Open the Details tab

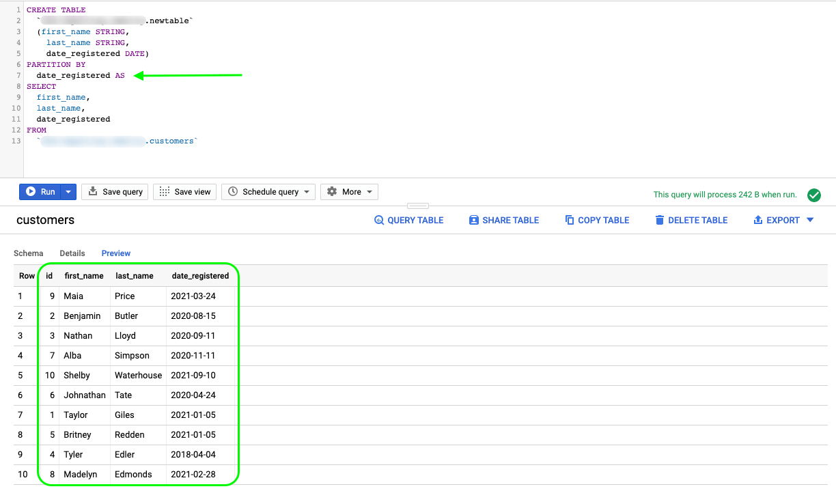click(72, 253)
